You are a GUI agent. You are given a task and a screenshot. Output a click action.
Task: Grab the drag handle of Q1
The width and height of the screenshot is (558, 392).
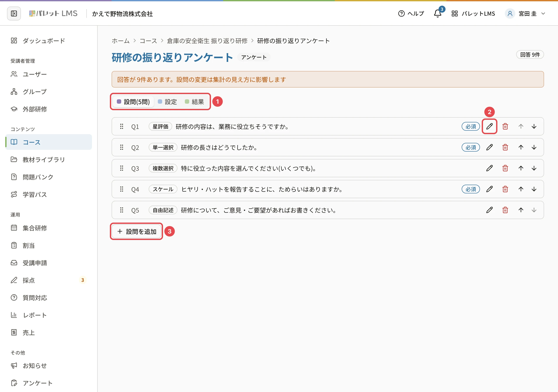pyautogui.click(x=121, y=126)
